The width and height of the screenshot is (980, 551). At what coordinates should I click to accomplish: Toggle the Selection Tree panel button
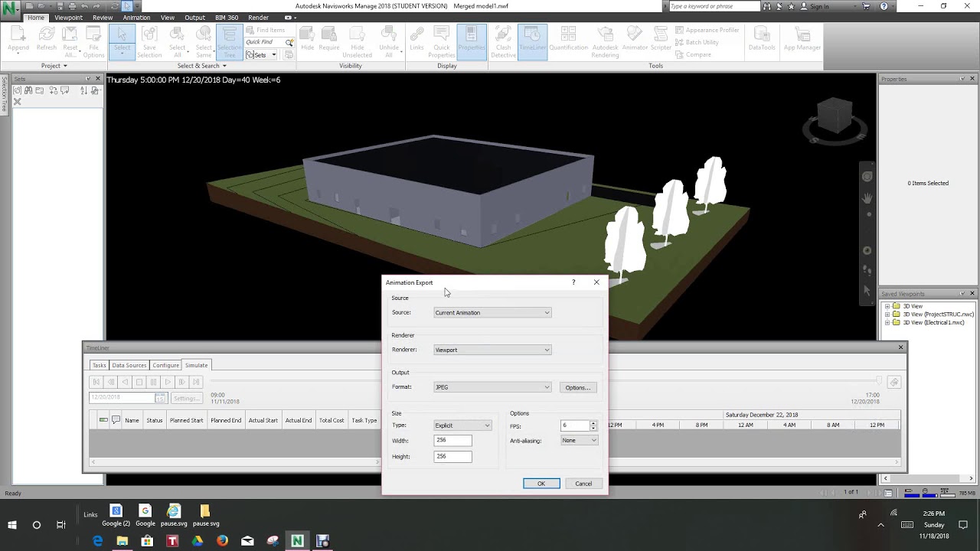point(229,42)
